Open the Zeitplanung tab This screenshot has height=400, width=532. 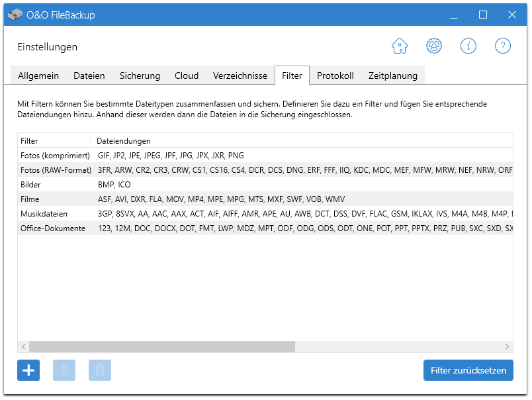(x=393, y=75)
